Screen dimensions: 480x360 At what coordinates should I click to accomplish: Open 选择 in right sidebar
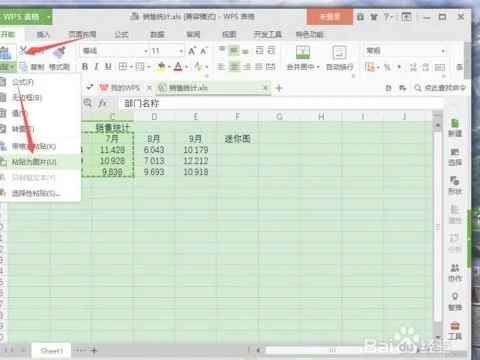[x=455, y=157]
